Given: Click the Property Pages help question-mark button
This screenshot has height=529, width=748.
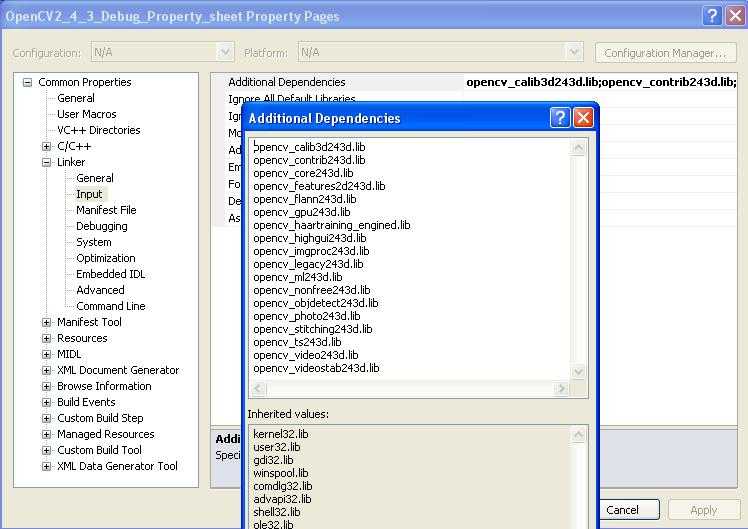Looking at the screenshot, I should [712, 16].
